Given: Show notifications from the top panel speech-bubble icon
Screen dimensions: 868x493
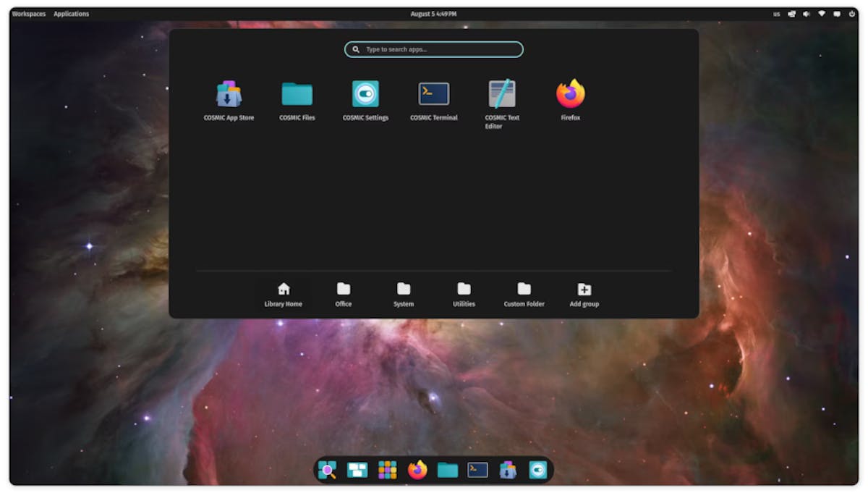Looking at the screenshot, I should [837, 14].
